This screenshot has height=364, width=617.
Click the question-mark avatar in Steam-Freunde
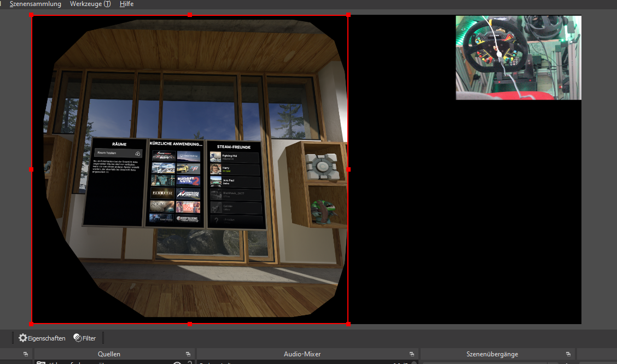point(216,220)
